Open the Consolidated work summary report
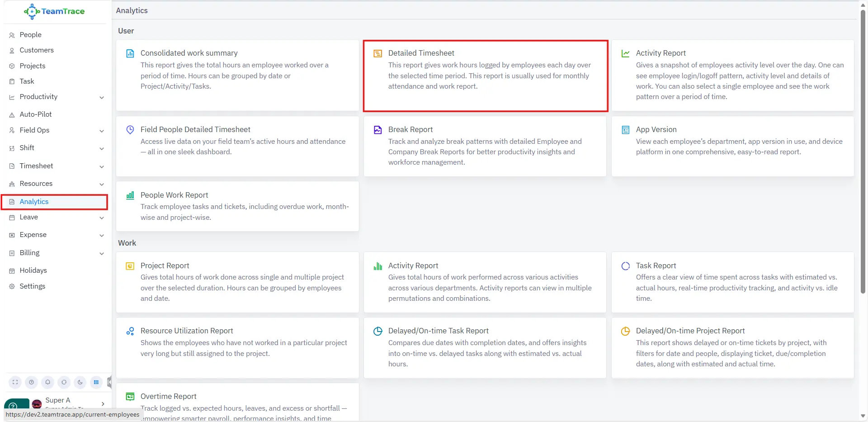Screen dimensions: 868x422 pos(189,53)
